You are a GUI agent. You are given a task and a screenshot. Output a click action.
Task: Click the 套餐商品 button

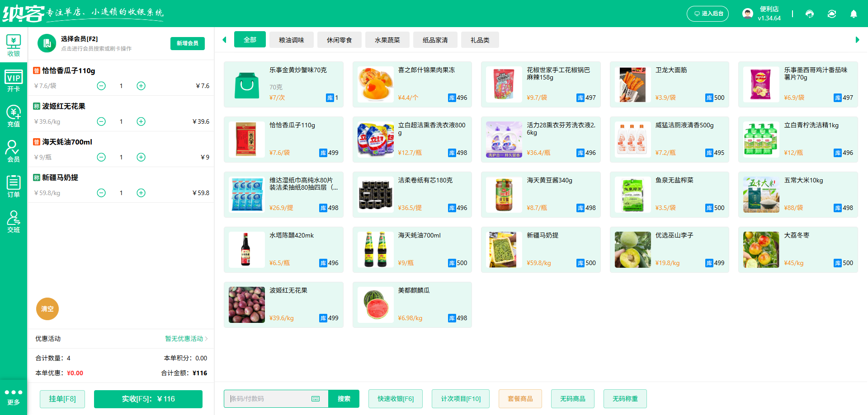pyautogui.click(x=520, y=399)
